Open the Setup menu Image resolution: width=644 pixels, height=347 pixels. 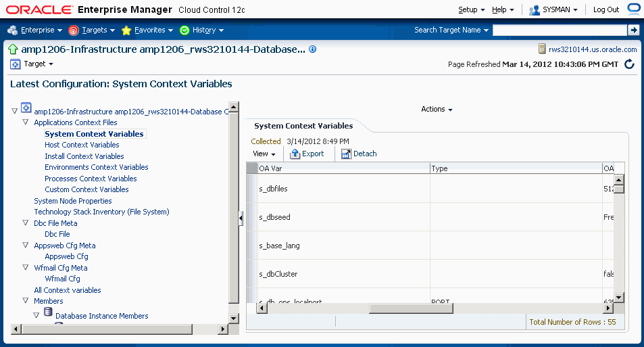click(x=472, y=10)
